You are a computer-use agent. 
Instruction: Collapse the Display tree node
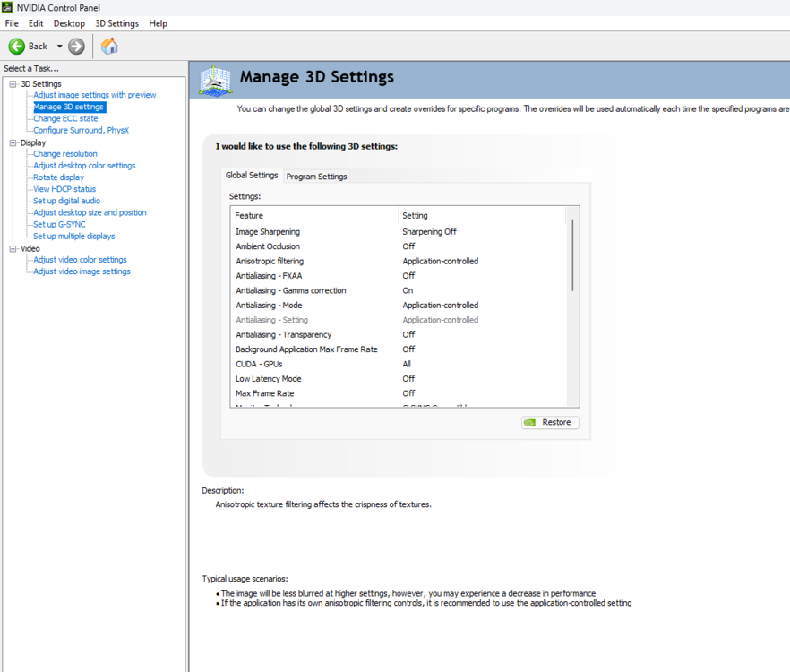13,142
